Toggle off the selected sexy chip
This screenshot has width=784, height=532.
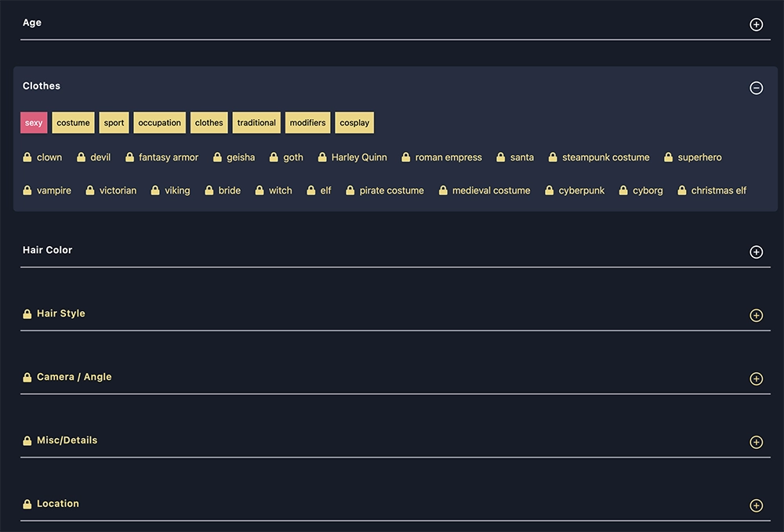click(x=34, y=122)
